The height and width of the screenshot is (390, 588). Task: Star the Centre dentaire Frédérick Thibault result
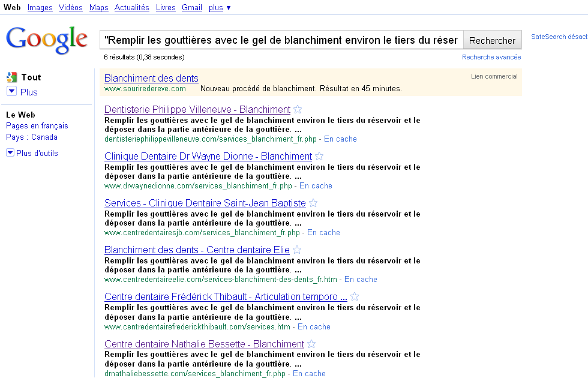coord(355,297)
